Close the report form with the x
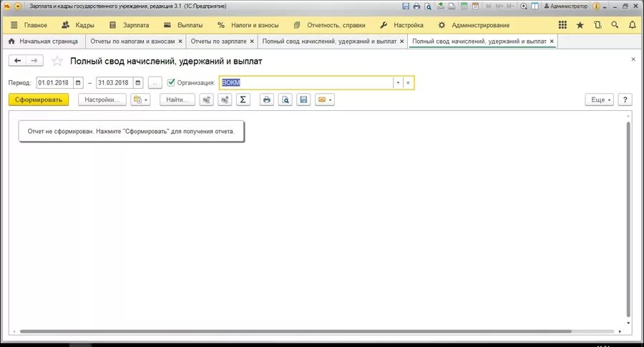Image resolution: width=644 pixels, height=347 pixels. click(x=633, y=59)
